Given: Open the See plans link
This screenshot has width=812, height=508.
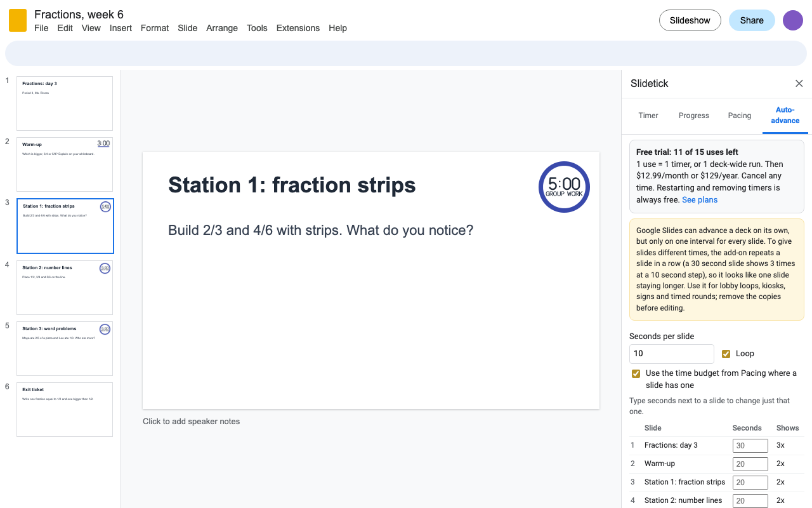Looking at the screenshot, I should 700,200.
